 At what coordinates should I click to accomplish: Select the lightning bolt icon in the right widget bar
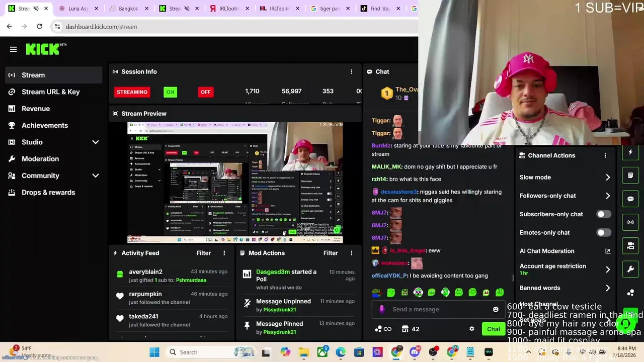point(630,152)
